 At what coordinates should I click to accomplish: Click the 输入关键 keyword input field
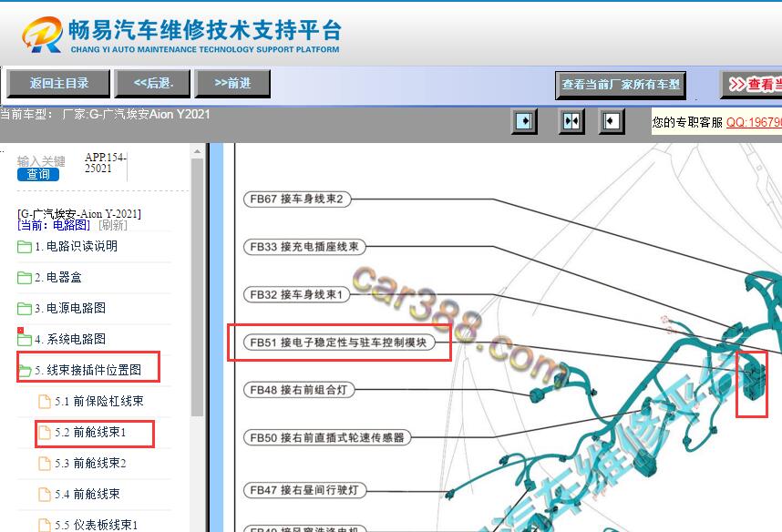click(x=41, y=161)
